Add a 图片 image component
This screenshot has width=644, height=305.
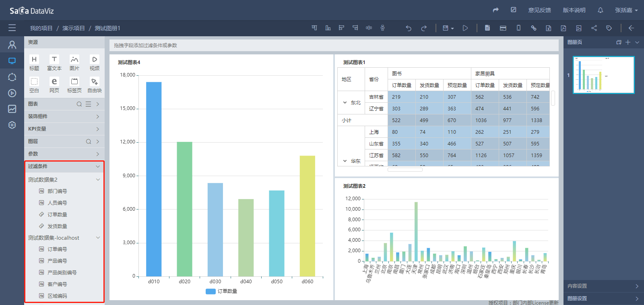pyautogui.click(x=74, y=63)
